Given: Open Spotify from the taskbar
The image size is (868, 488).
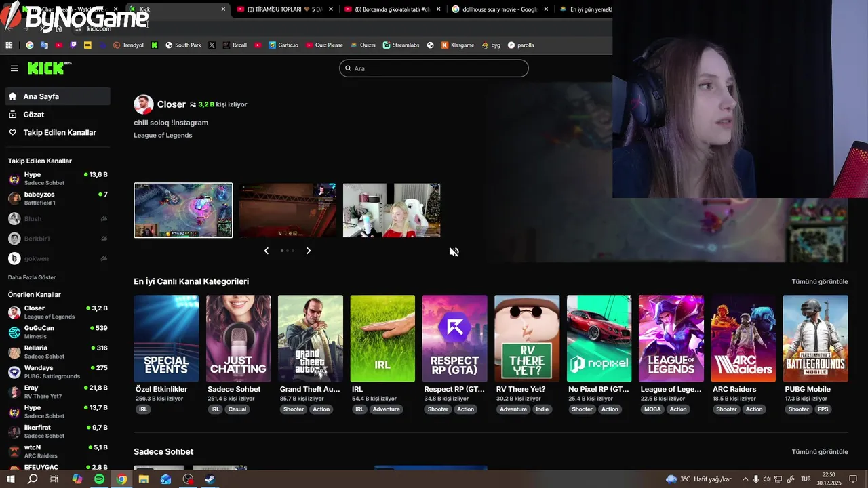Looking at the screenshot, I should tap(99, 479).
